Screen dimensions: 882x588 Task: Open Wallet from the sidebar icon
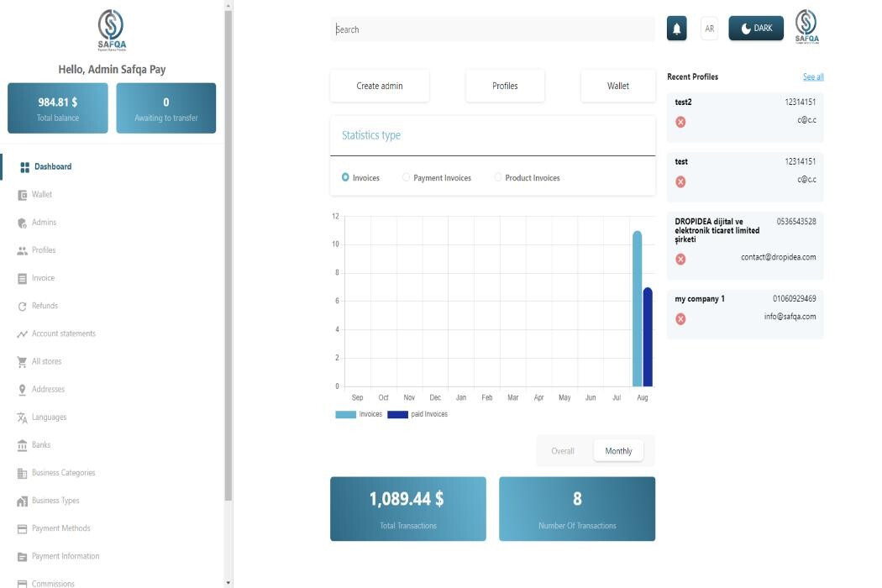[x=23, y=195]
